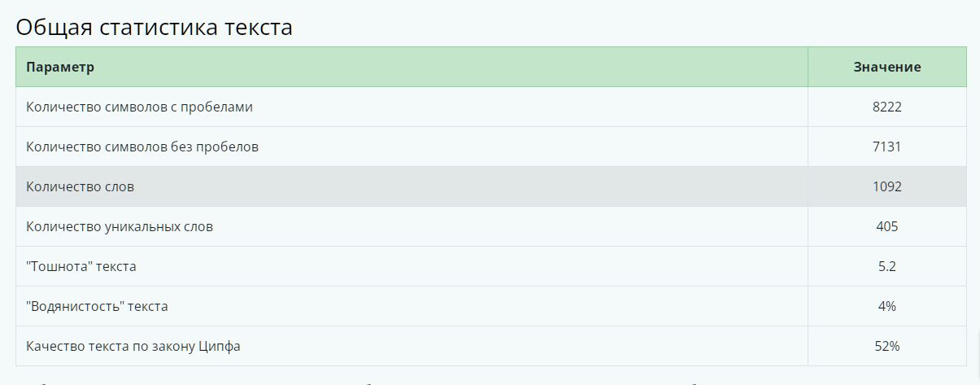Screen dimensions: 980x385
Task: Click the 'Значение' column header
Action: tap(886, 67)
